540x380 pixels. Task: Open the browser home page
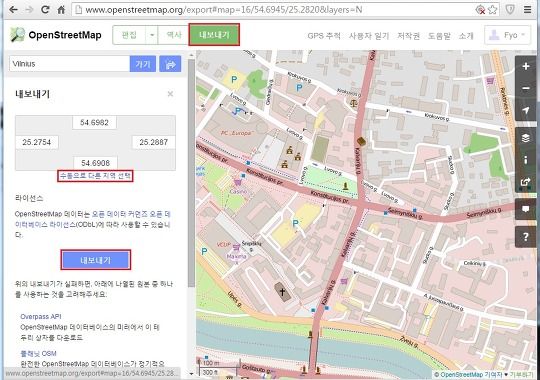tap(61, 10)
